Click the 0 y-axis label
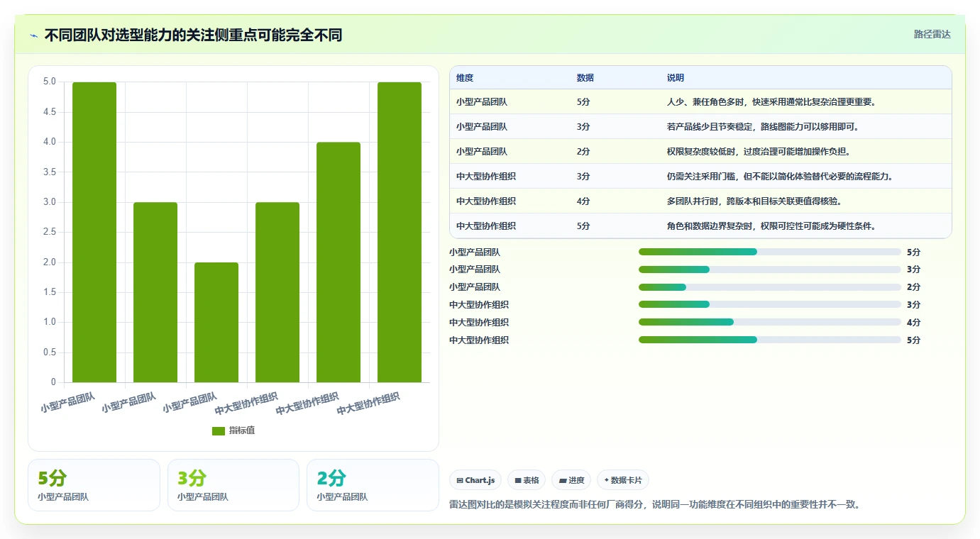Viewport: 980px width, 539px height. tap(53, 382)
